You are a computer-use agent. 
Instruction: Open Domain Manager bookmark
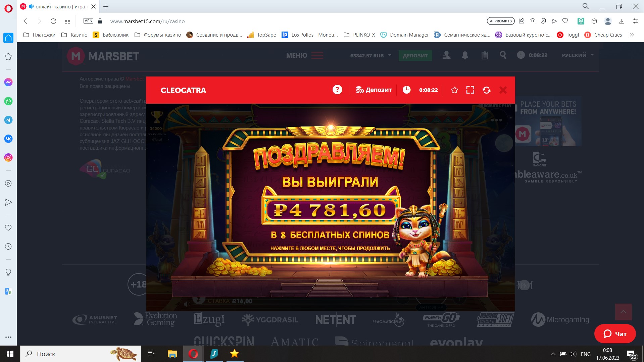[x=404, y=35]
